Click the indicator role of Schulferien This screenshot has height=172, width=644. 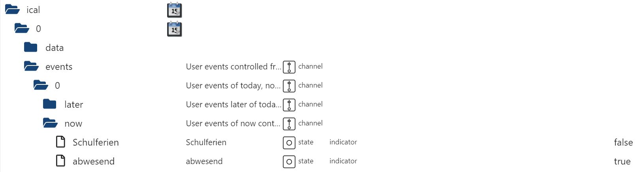pos(343,142)
